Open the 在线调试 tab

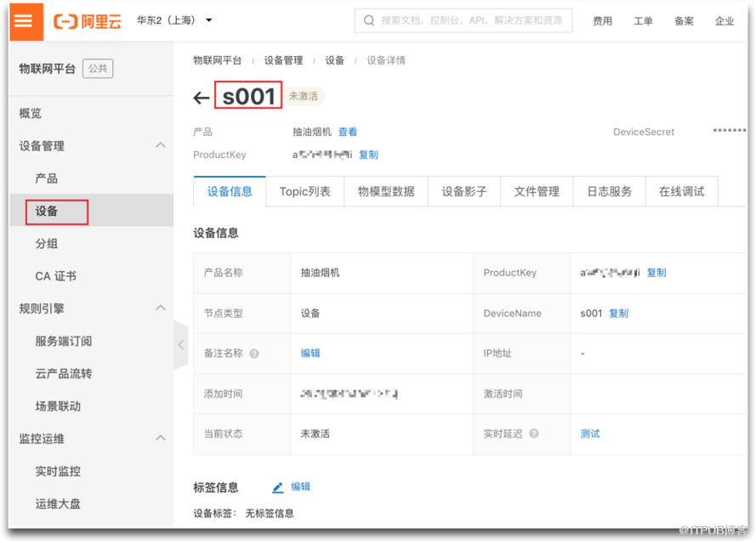coord(681,191)
